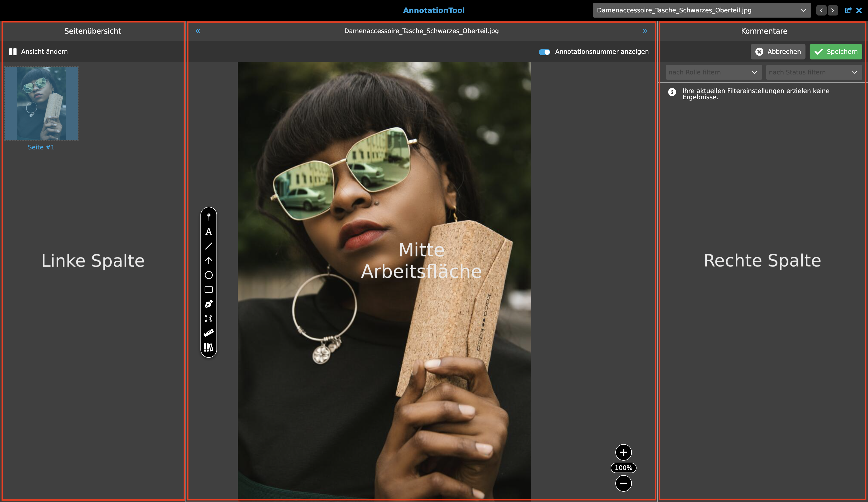Select the arrow annotation tool

tap(208, 261)
